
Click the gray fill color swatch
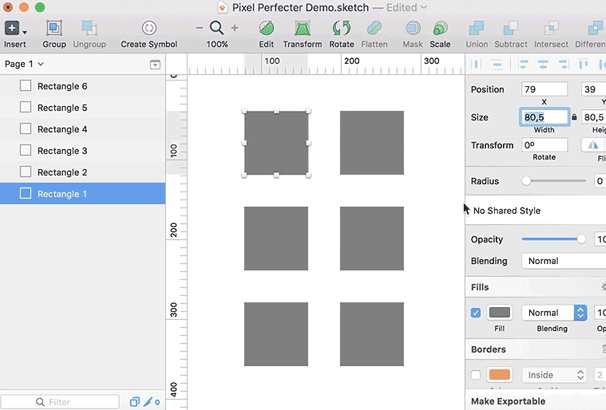coord(499,313)
